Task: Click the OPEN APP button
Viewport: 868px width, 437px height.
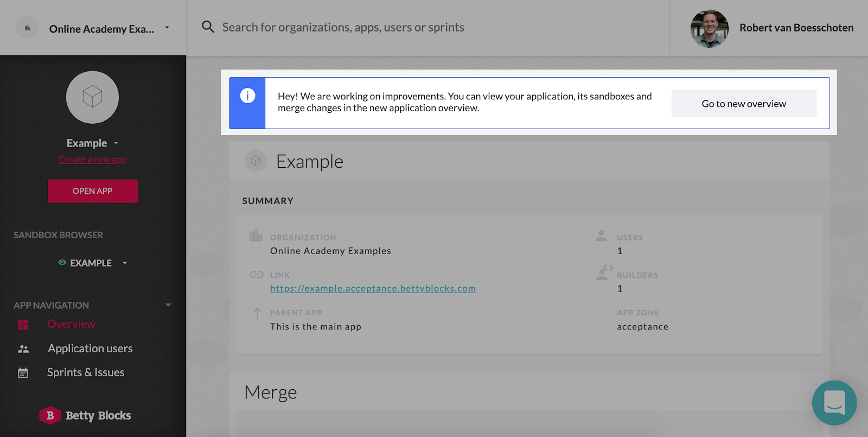Action: (93, 191)
